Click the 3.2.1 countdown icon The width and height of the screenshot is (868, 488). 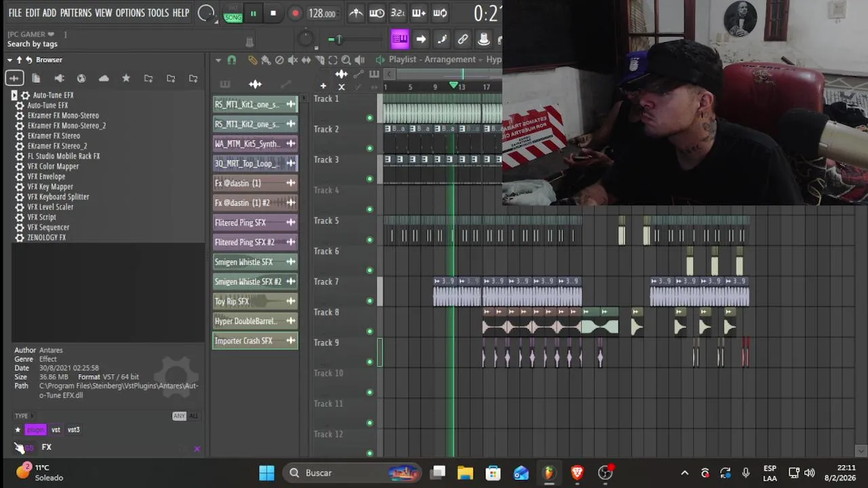pos(398,13)
